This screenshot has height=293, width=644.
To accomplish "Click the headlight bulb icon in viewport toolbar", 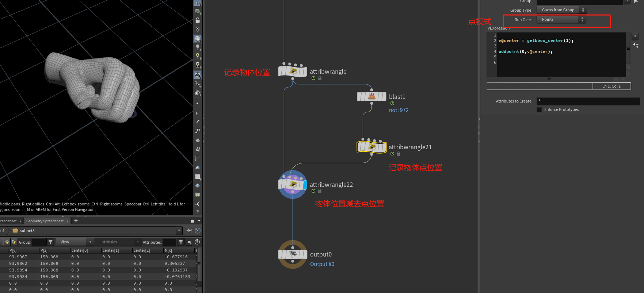I will pos(198,47).
